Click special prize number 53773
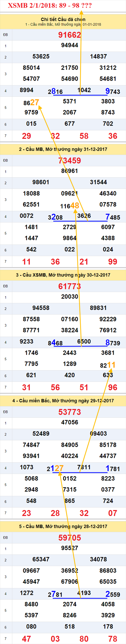Image resolution: width=126 pixels, height=644 pixels. [x=70, y=412]
